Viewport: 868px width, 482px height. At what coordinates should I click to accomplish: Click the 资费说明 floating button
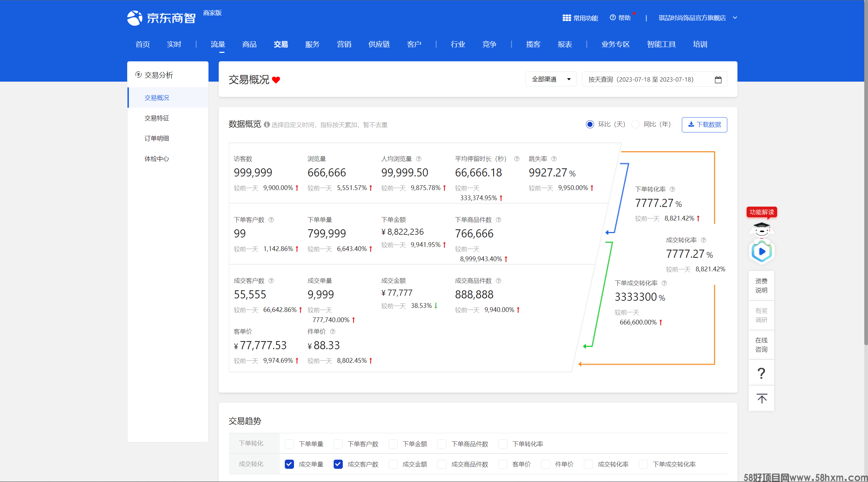[761, 286]
